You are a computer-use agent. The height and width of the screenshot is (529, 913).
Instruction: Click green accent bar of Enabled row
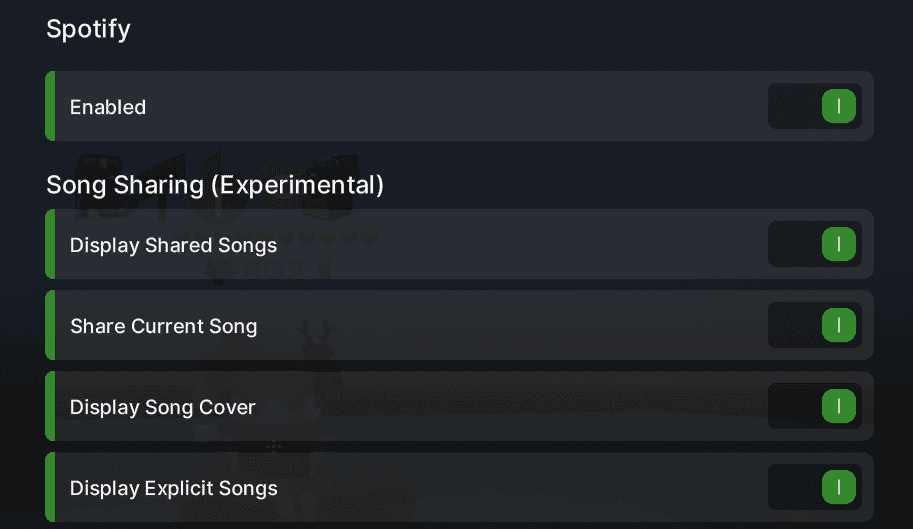point(50,106)
